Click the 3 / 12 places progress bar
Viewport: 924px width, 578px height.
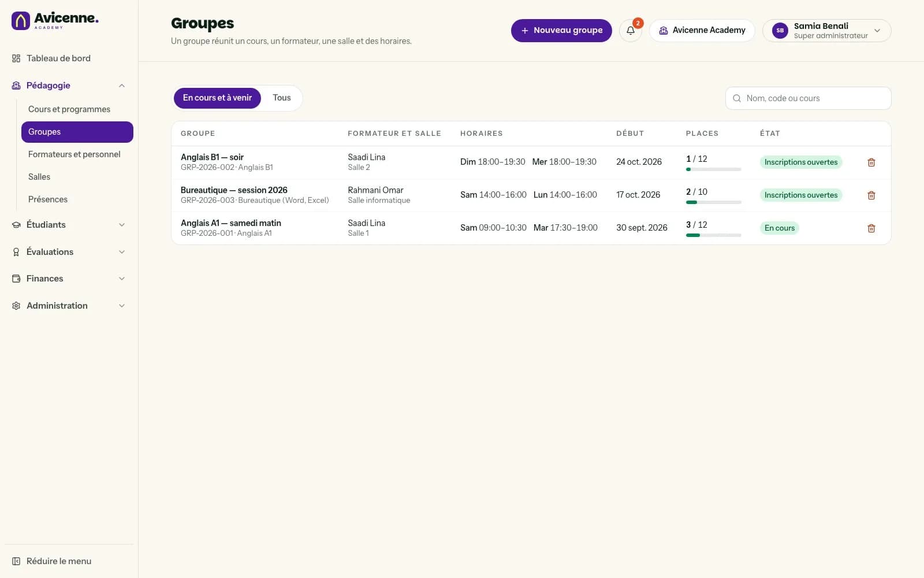[x=714, y=235]
